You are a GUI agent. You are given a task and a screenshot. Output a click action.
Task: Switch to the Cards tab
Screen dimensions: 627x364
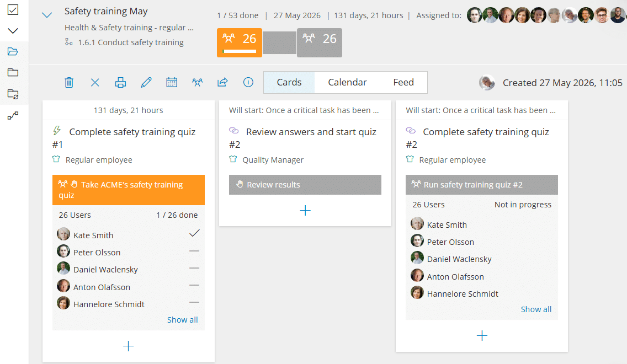point(289,82)
